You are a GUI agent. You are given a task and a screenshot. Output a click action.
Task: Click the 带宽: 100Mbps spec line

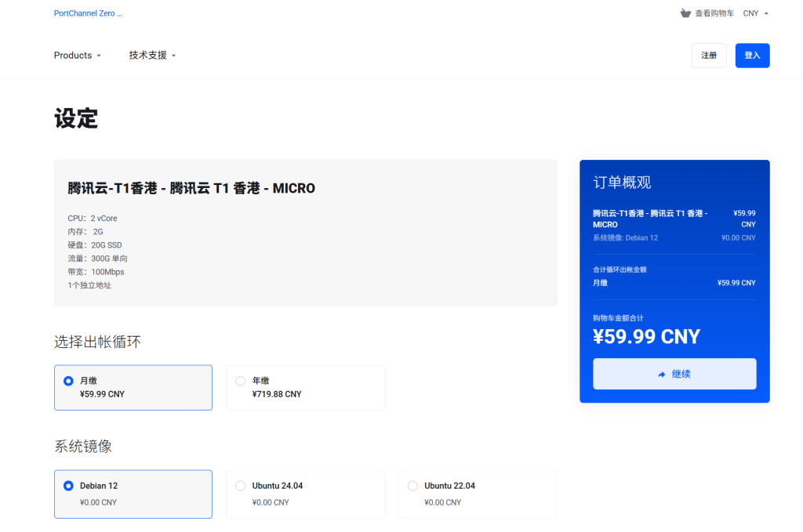click(96, 272)
